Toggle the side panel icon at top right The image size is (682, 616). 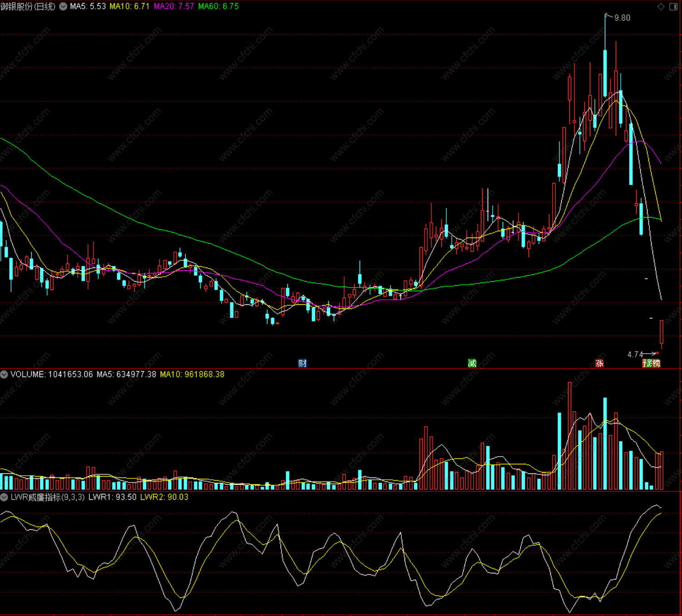674,6
